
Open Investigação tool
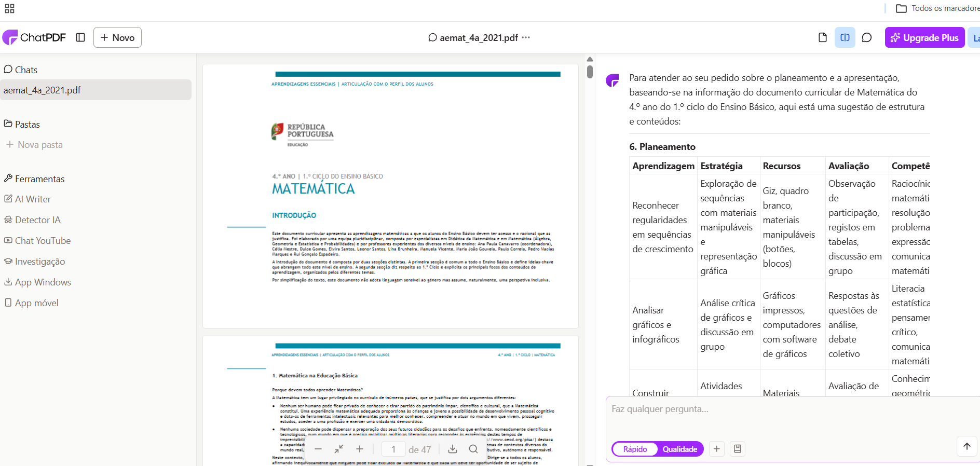[x=35, y=262]
